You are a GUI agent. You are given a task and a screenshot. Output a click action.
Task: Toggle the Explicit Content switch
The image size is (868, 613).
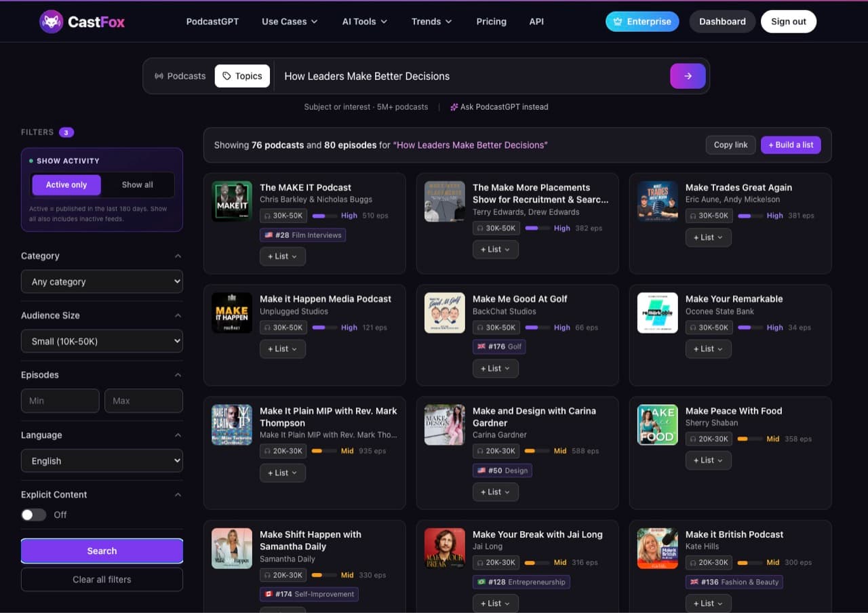(34, 515)
